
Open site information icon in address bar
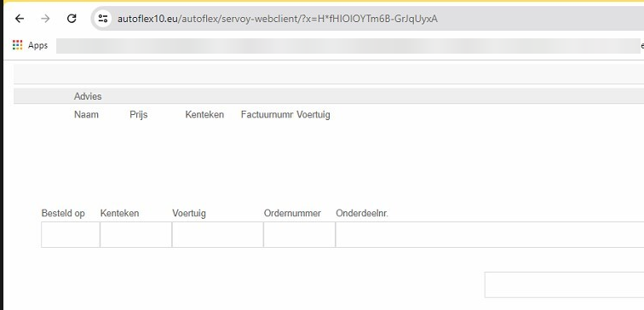pos(103,19)
